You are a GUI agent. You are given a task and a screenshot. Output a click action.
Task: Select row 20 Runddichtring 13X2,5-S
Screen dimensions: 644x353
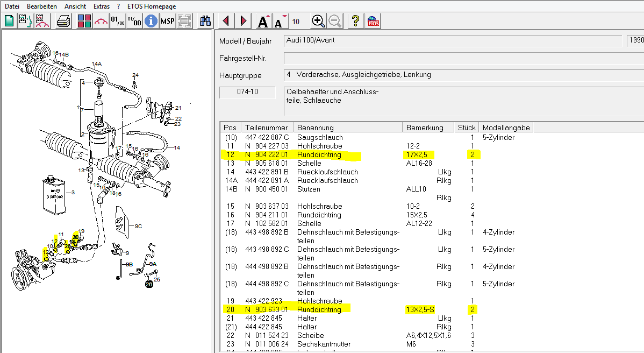[x=319, y=309]
